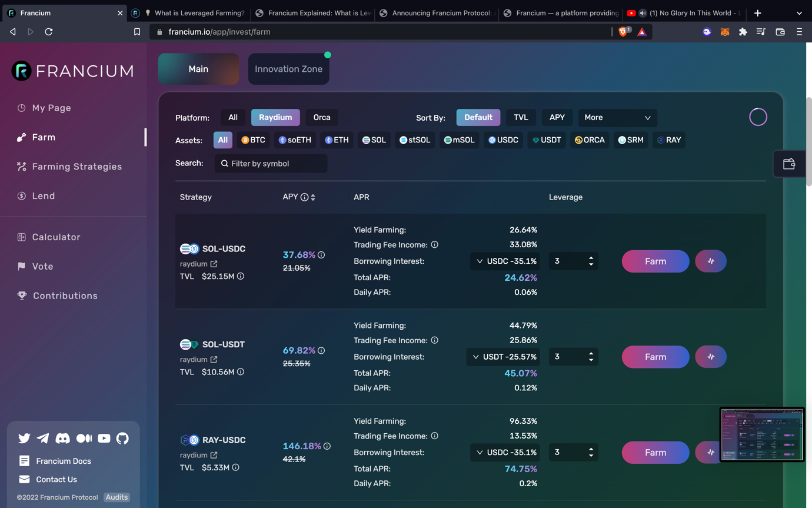Click the Francium logo
This screenshot has width=812, height=508.
pos(73,71)
